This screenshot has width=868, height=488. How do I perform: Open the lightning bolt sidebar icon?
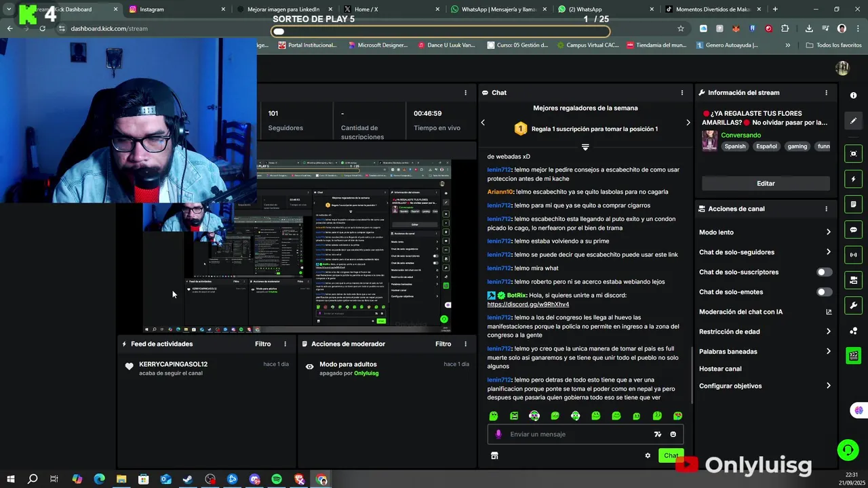[x=854, y=179]
